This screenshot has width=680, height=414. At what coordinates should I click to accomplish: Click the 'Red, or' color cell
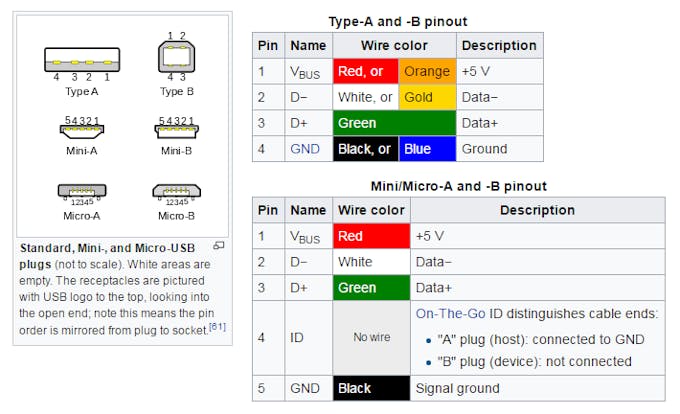pyautogui.click(x=365, y=72)
